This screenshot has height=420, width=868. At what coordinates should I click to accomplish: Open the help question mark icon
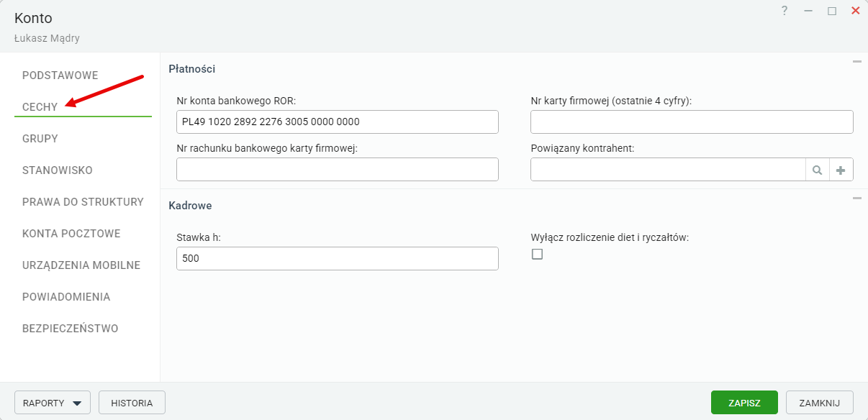(x=785, y=11)
